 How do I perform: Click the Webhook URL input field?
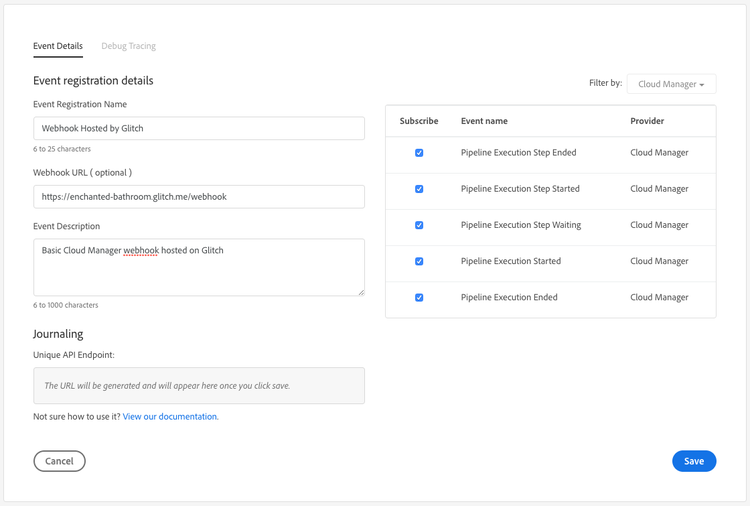pos(198,197)
